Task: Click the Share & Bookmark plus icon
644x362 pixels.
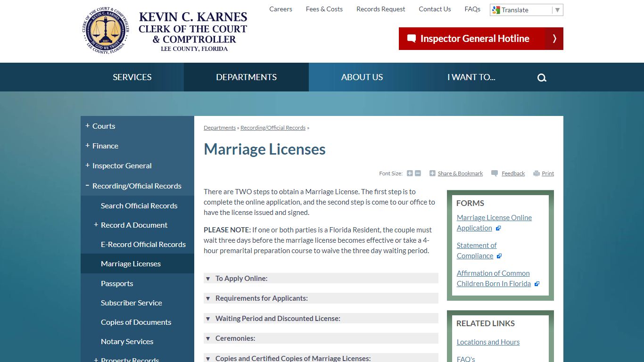Action: click(432, 173)
